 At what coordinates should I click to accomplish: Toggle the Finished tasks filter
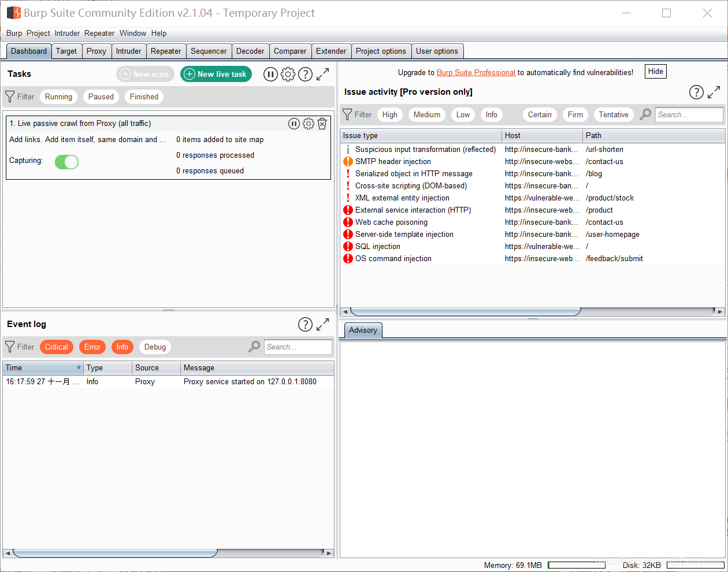point(144,96)
